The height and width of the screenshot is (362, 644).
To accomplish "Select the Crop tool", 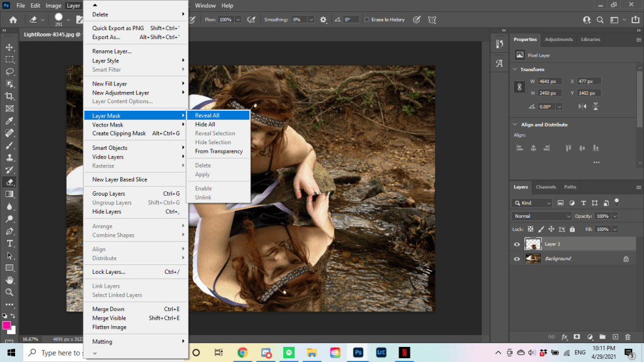I will [9, 96].
